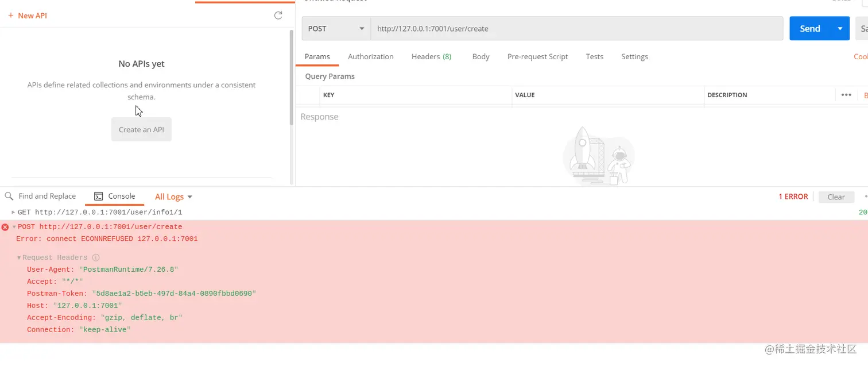The image size is (868, 366).
Task: Click the 1 ERROR indicator
Action: 793,197
